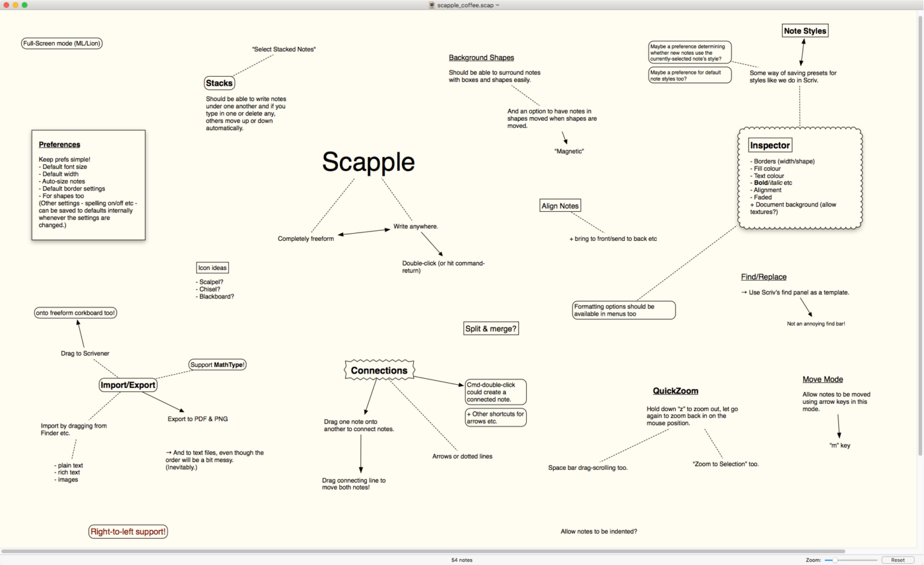Viewport: 924px width, 565px height.
Task: Select the Full-Screen mode (ML/Lion) note
Action: click(62, 44)
